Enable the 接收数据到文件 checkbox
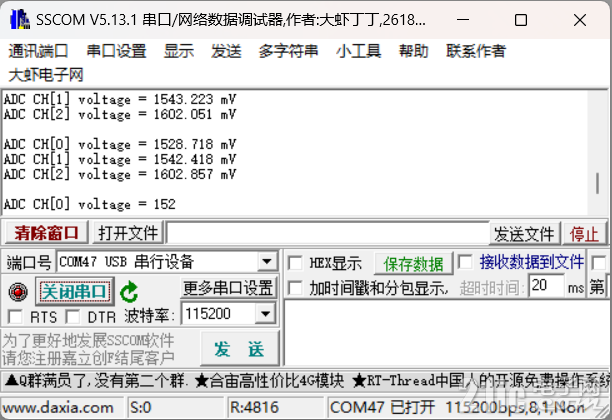 [x=465, y=262]
